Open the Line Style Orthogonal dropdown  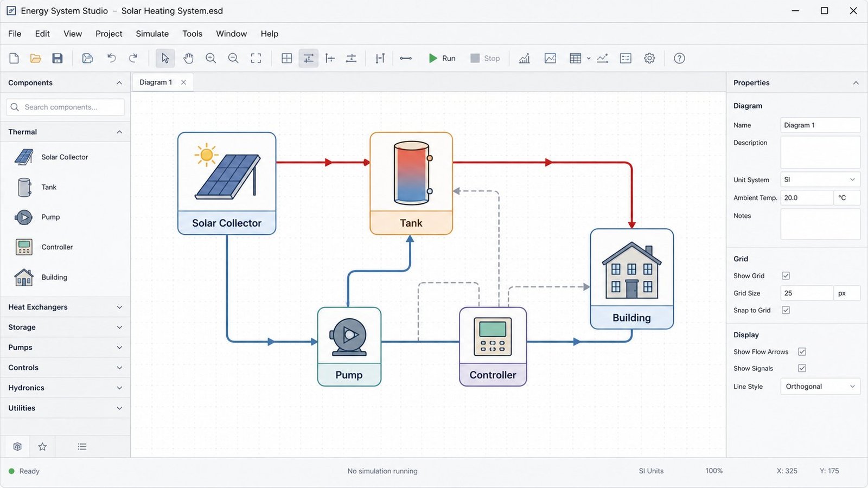pyautogui.click(x=820, y=387)
